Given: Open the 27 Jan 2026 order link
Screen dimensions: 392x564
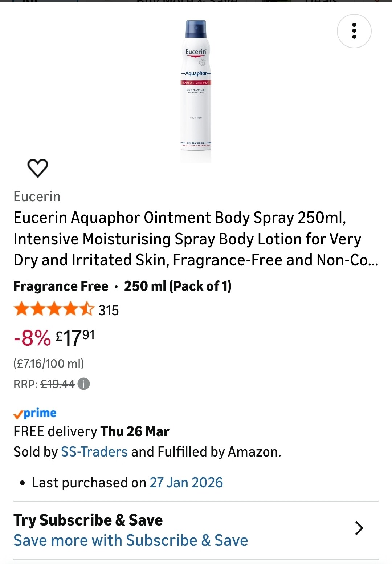Looking at the screenshot, I should pyautogui.click(x=186, y=483).
